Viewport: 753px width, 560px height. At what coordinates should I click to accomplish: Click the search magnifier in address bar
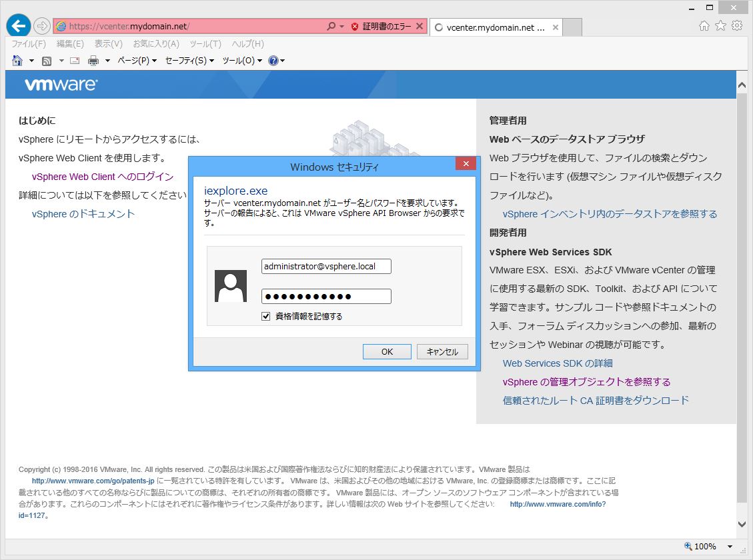coord(331,26)
